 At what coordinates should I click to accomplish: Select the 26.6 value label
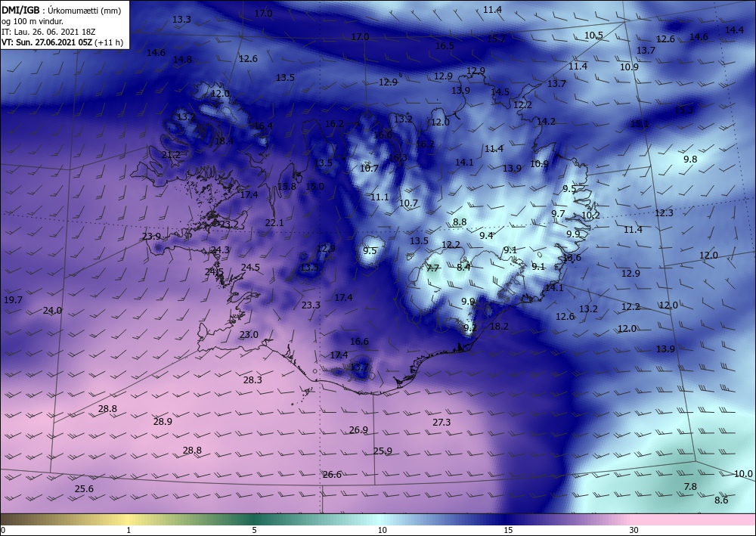point(332,476)
